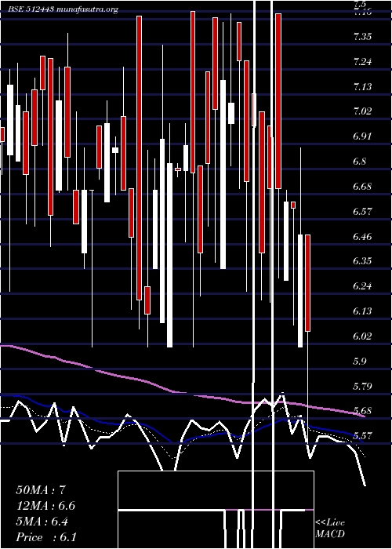The height and width of the screenshot is (549, 392).
Task: Click the 6.35 price axis label
Action: pos(363,261)
